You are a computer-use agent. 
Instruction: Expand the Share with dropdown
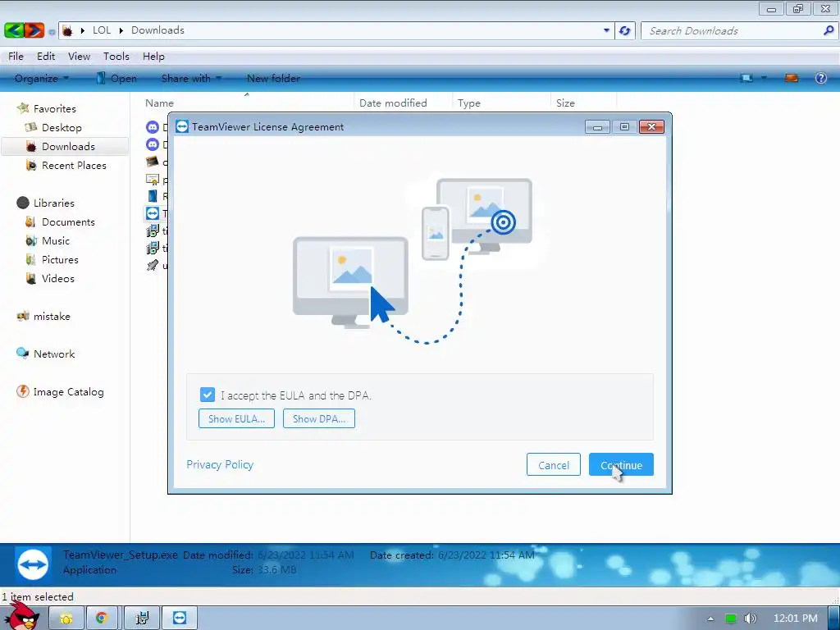point(191,78)
